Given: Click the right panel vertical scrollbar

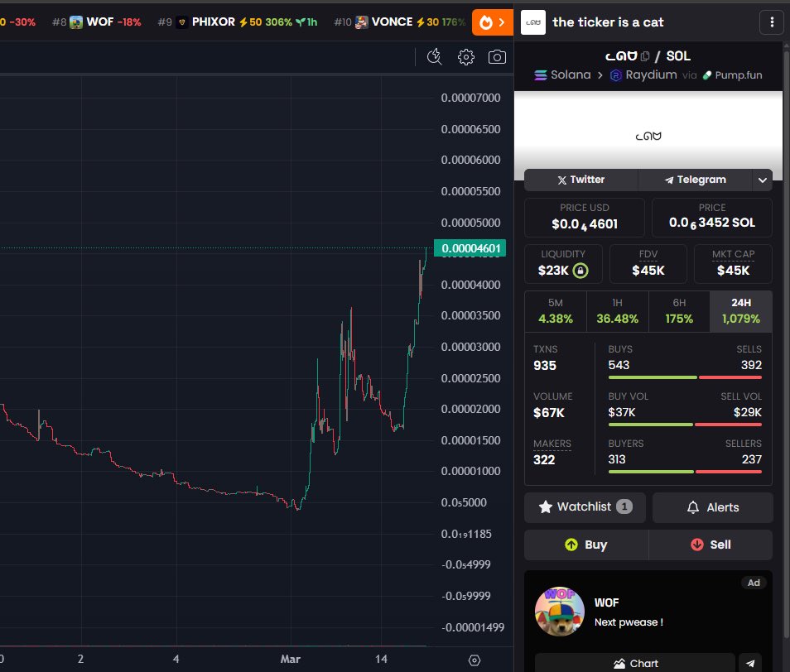Looking at the screenshot, I should [x=786, y=343].
